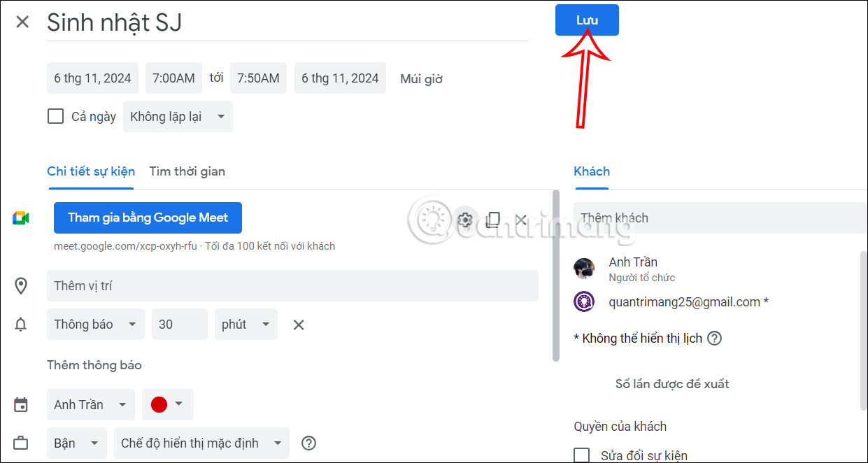The width and height of the screenshot is (868, 463).
Task: Select the 'Khách' guests tab
Action: 591,171
